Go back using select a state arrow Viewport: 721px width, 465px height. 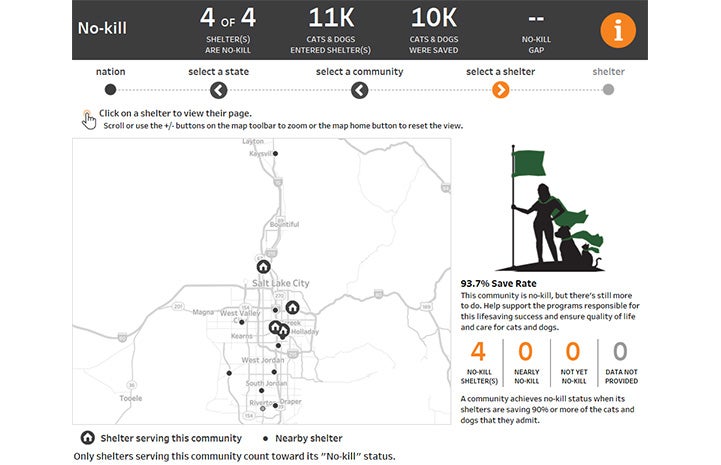click(218, 90)
